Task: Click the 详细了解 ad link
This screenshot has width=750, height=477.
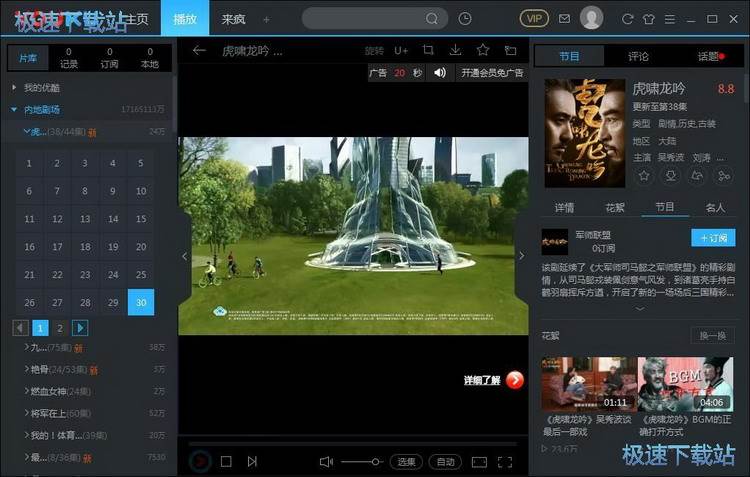Action: pyautogui.click(x=482, y=380)
